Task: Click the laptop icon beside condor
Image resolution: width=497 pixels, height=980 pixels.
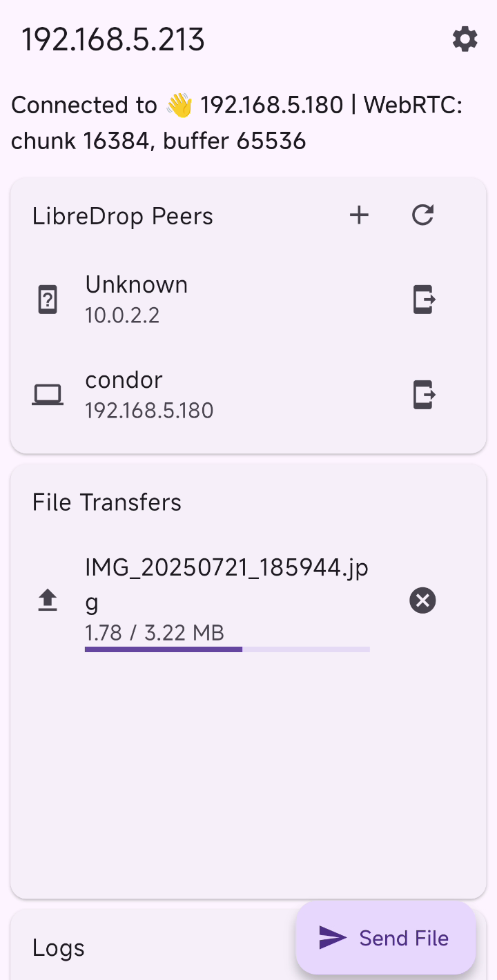Action: [48, 395]
